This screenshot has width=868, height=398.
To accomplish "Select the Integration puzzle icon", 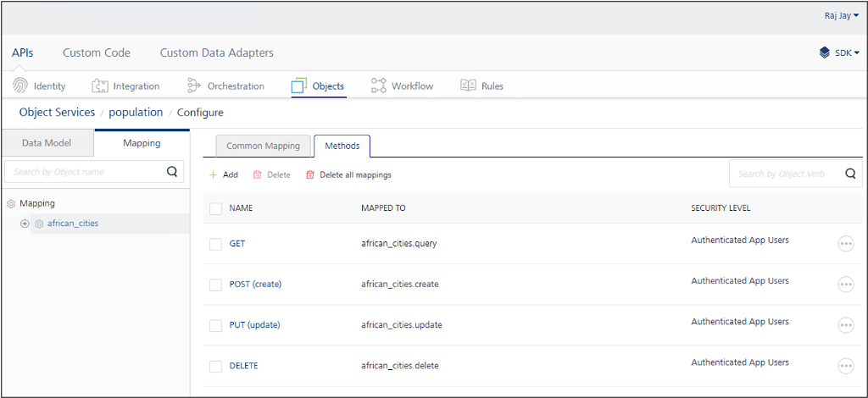I will pos(100,86).
